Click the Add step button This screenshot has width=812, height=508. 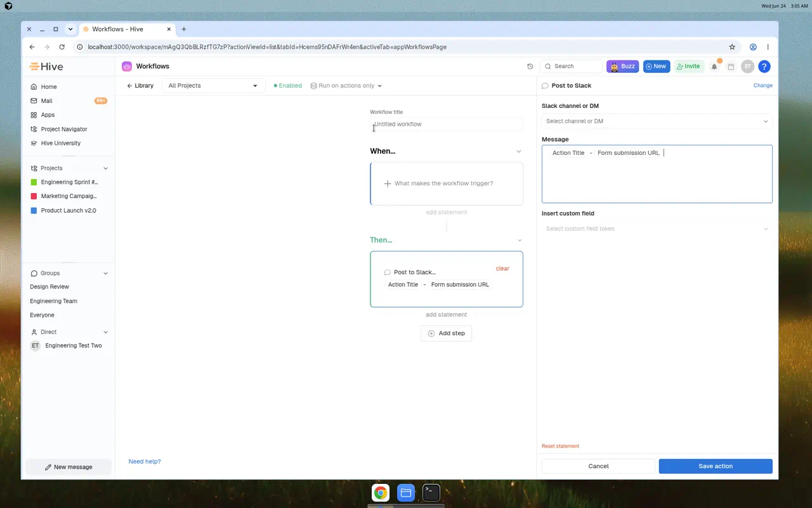447,333
